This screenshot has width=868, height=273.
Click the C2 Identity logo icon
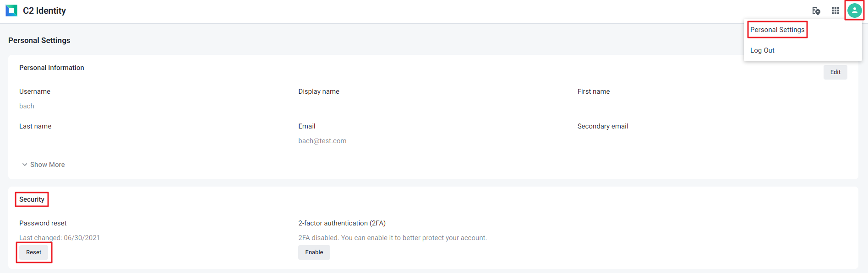11,11
